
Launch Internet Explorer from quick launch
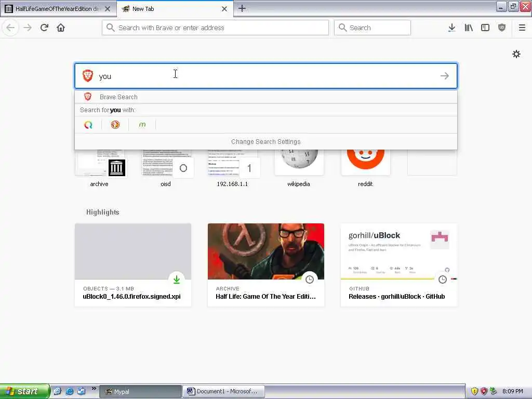click(x=70, y=391)
